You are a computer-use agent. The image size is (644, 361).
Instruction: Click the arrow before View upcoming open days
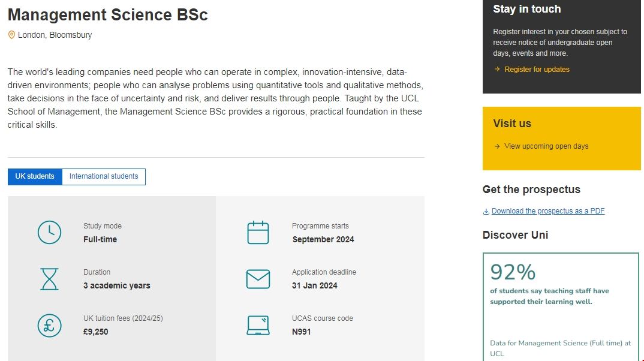point(496,146)
